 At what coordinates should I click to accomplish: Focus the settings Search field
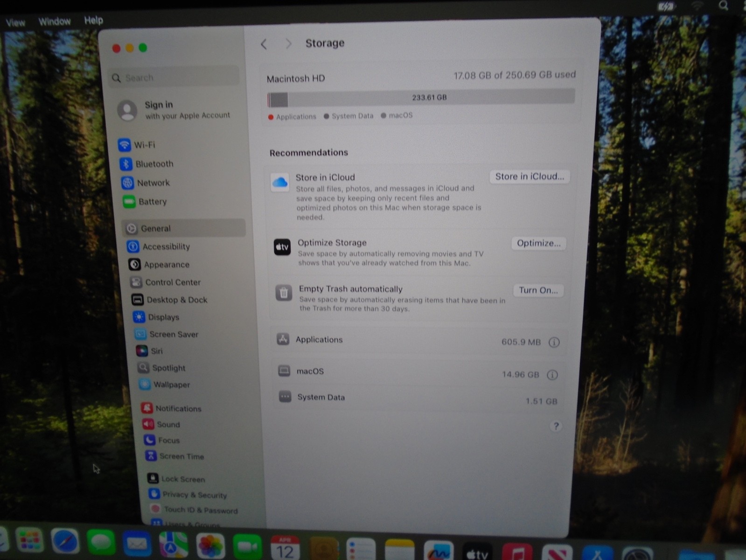[174, 77]
